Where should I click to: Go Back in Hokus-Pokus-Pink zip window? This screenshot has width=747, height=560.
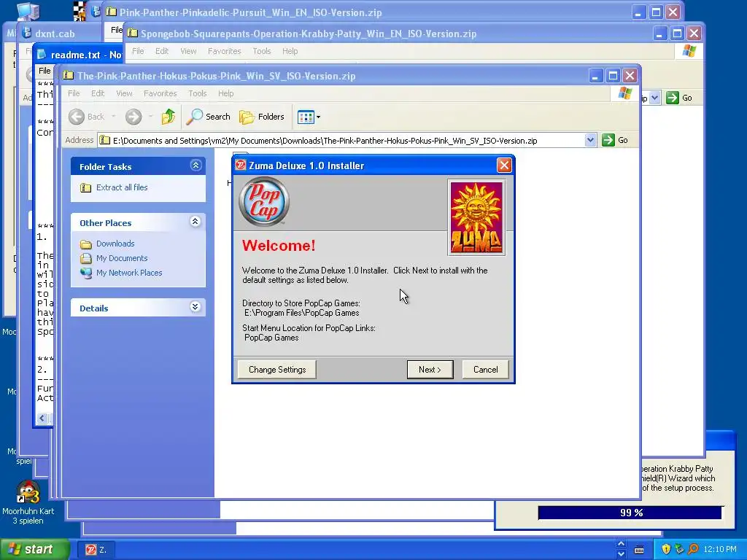point(87,117)
